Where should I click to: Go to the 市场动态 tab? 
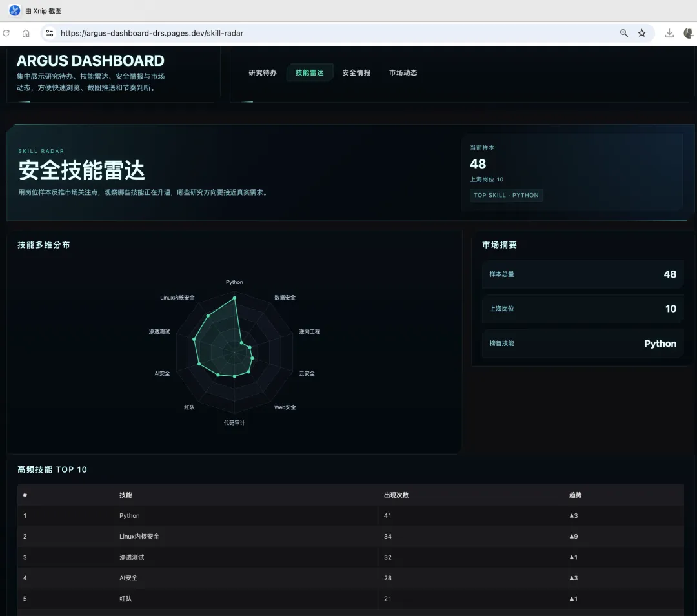click(x=403, y=72)
